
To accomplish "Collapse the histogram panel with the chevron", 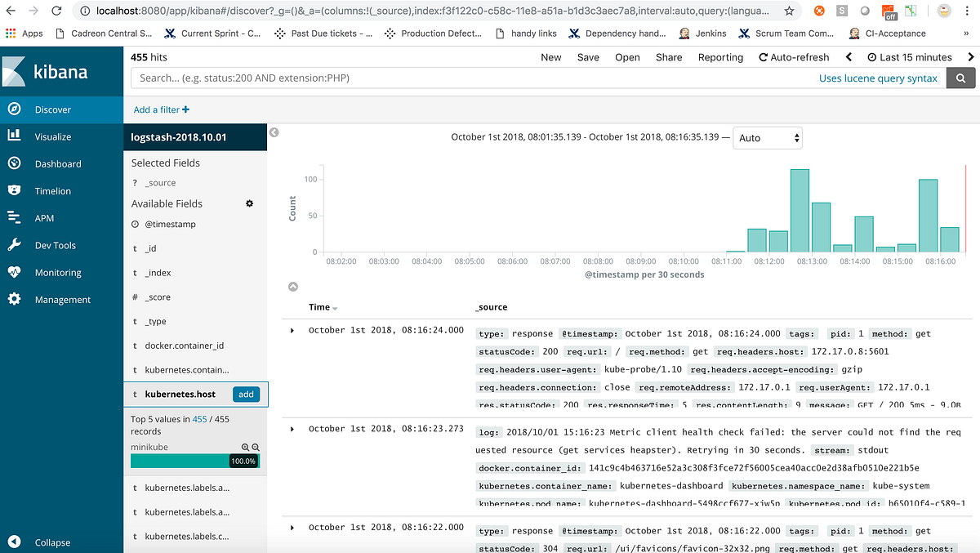I will click(x=293, y=287).
